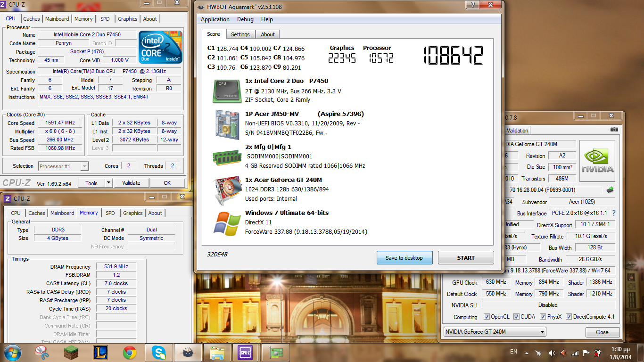Click the Windows 7 logo in Aquamark

[227, 223]
